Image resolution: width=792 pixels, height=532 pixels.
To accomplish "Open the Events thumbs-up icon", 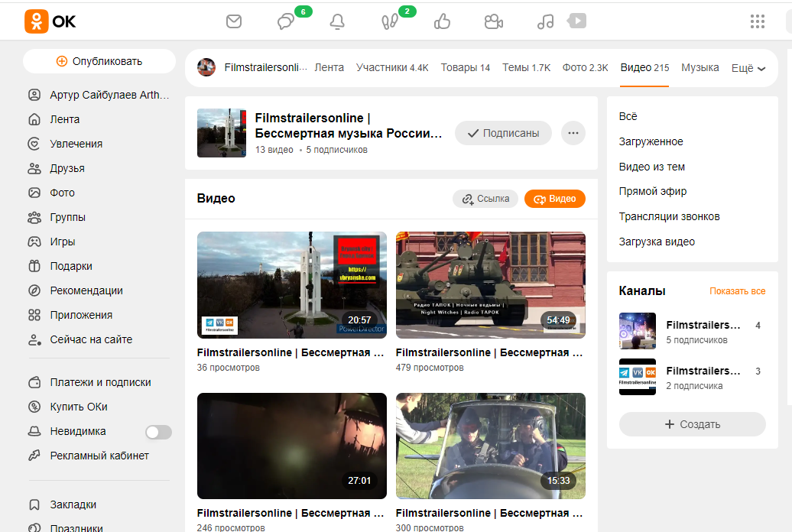I will (442, 21).
